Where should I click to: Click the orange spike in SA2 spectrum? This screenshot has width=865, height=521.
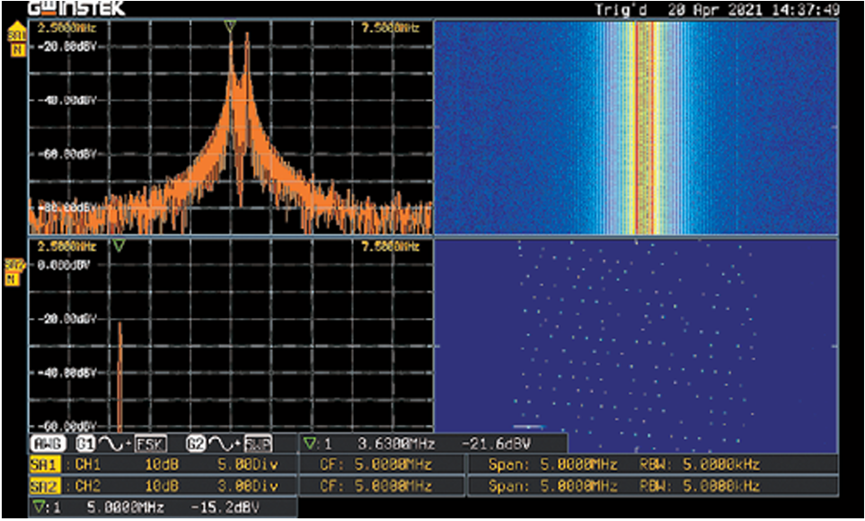[x=120, y=377]
